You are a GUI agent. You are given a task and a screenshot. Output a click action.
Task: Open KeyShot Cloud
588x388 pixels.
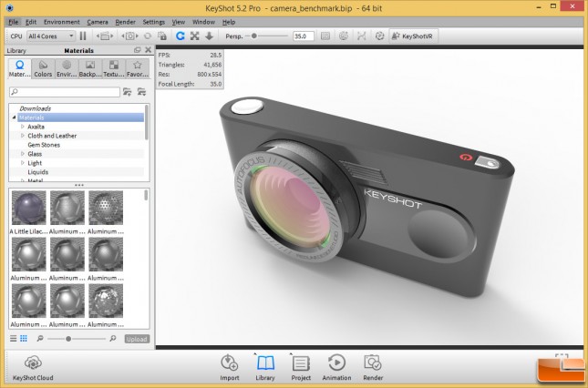pos(33,368)
